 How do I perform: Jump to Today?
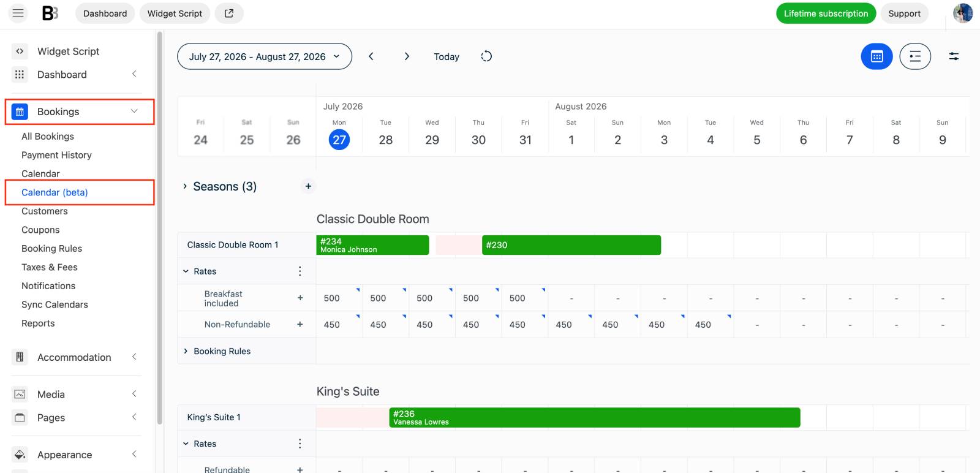point(447,56)
